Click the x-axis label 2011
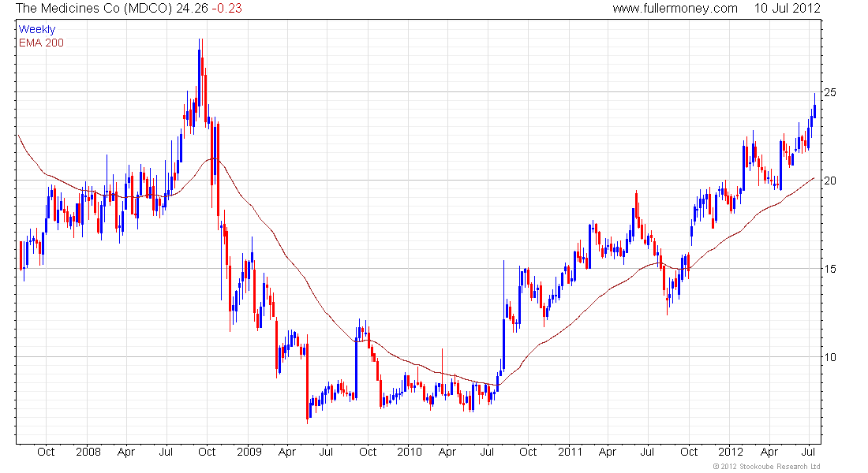Screen dimensions: 868x473 (570, 452)
